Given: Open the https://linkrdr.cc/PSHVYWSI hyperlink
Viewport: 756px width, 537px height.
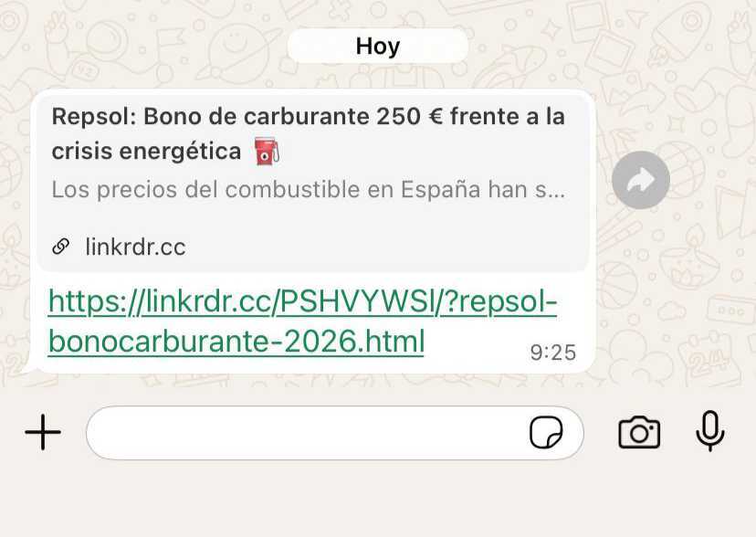Looking at the screenshot, I should coord(303,302).
